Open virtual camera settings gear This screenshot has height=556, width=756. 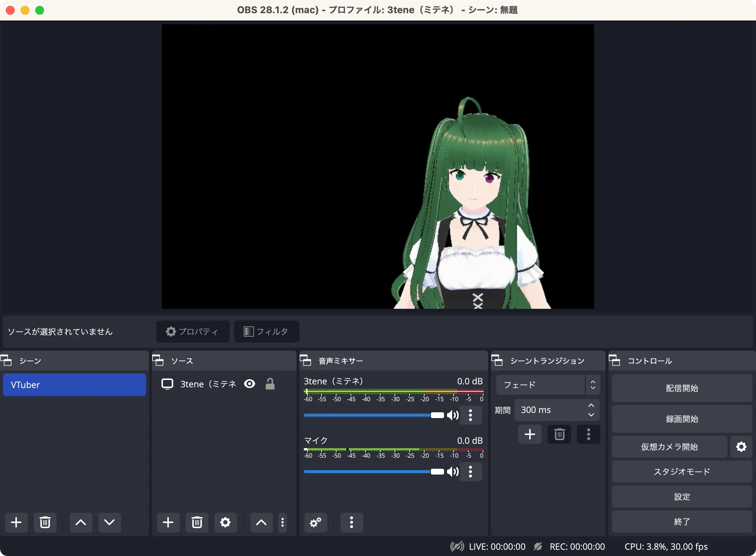point(741,447)
